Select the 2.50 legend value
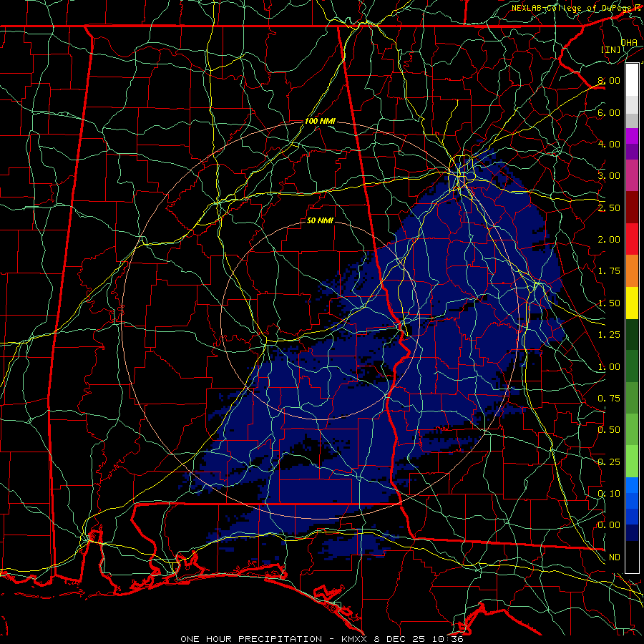The height and width of the screenshot is (644, 644). pos(609,208)
